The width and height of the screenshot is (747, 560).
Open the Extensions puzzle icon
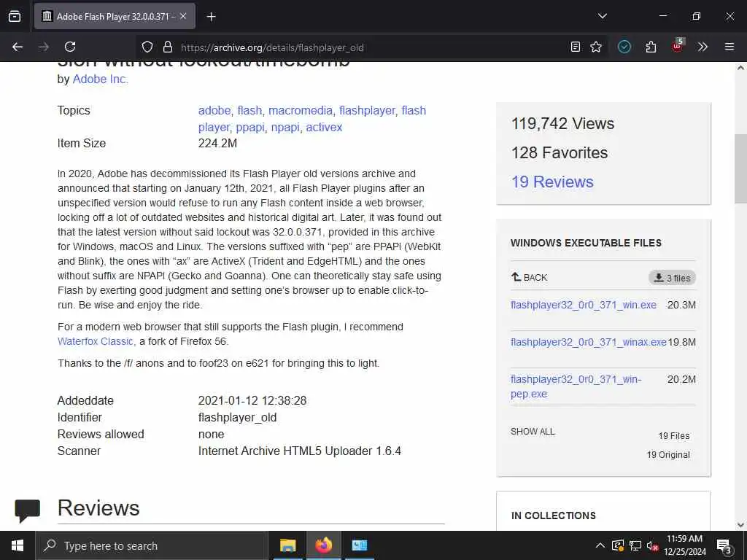(x=651, y=47)
